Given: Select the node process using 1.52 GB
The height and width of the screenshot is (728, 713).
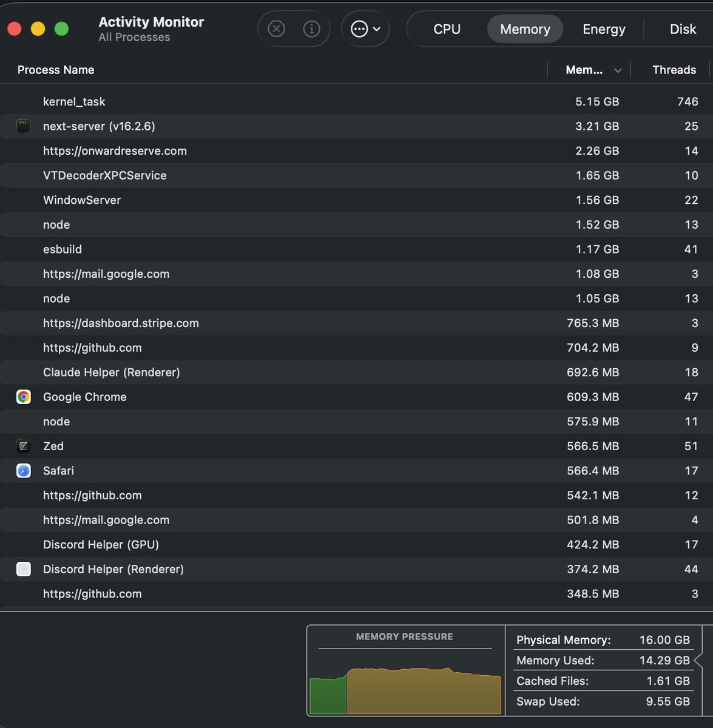Looking at the screenshot, I should [x=356, y=224].
